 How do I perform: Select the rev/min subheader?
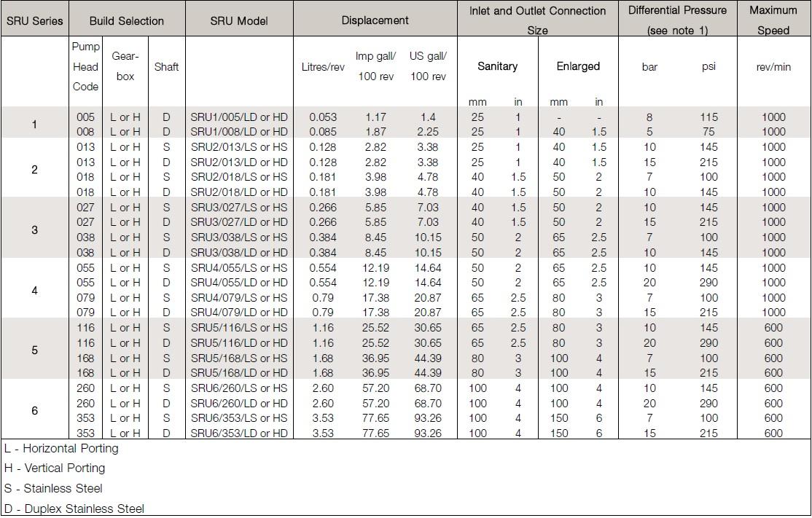[773, 67]
